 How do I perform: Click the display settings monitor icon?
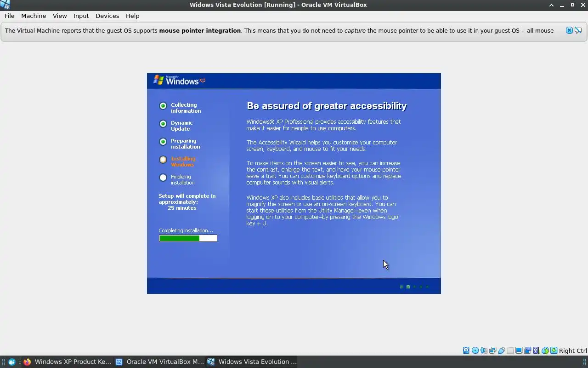[519, 351]
